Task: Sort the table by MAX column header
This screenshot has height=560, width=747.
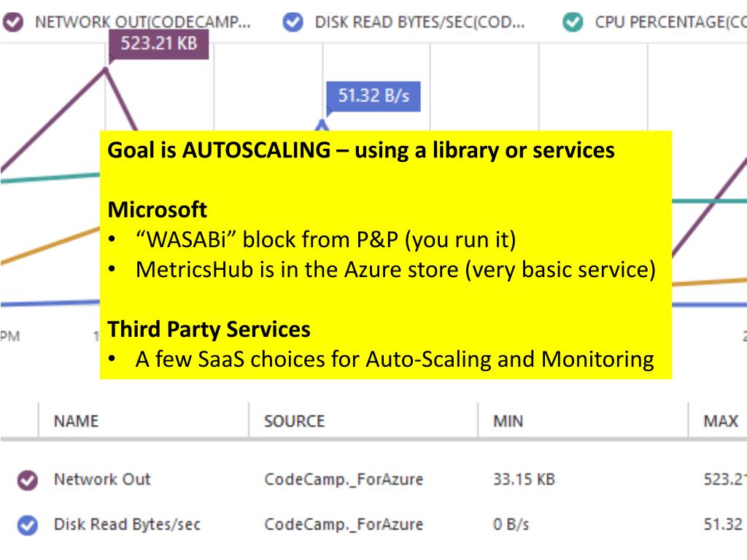Action: click(721, 421)
